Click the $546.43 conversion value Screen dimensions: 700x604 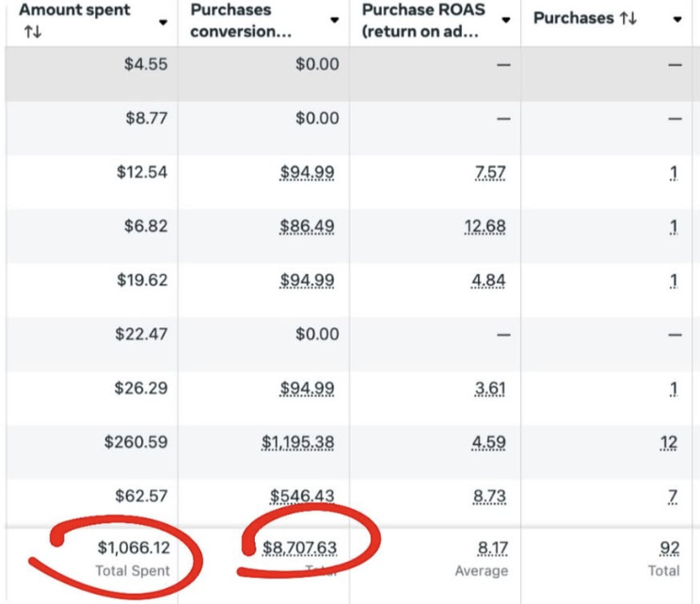[304, 495]
